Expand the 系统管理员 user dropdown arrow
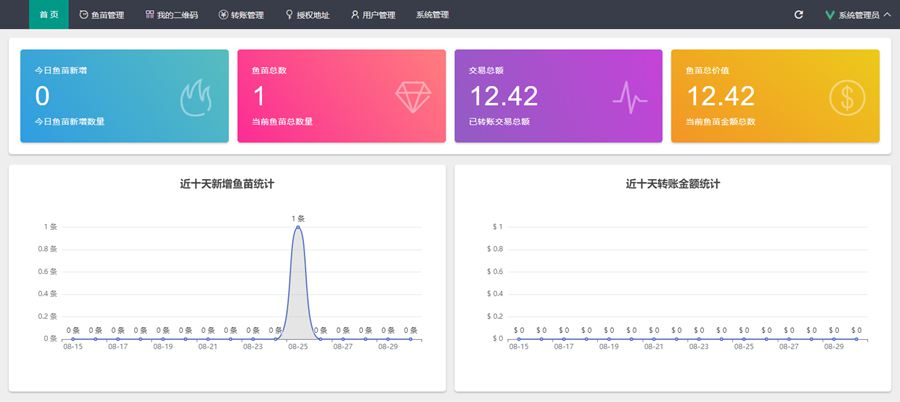 pos(887,15)
